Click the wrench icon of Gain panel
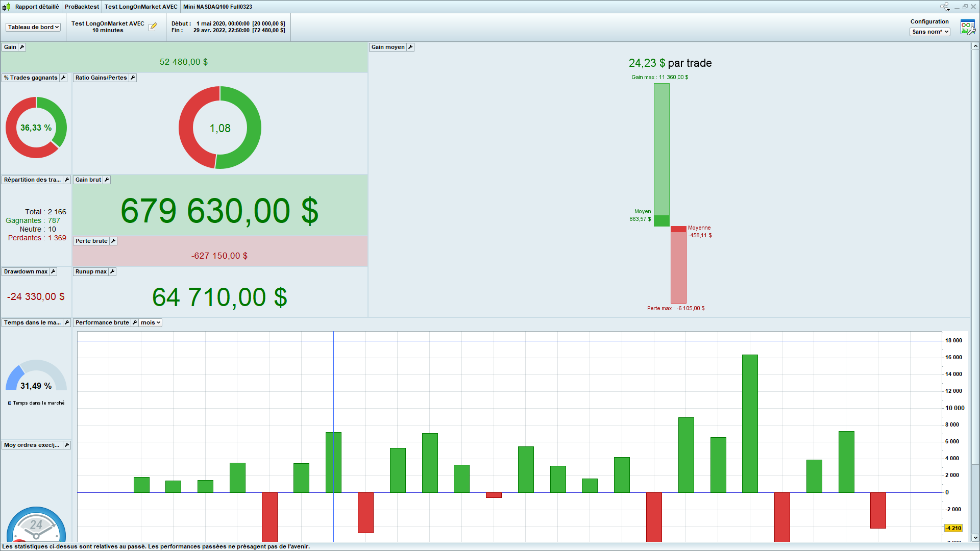This screenshot has height=551, width=980. pos(22,47)
